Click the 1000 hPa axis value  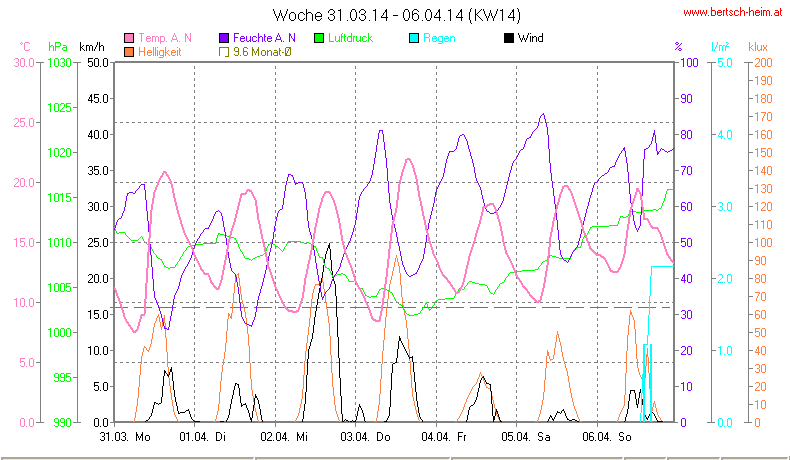click(59, 333)
